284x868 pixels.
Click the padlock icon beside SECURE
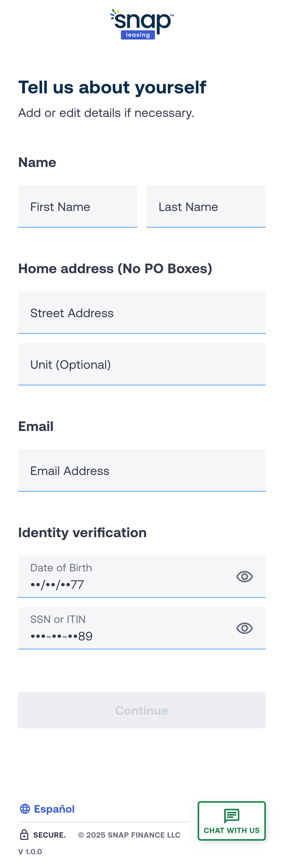(24, 835)
